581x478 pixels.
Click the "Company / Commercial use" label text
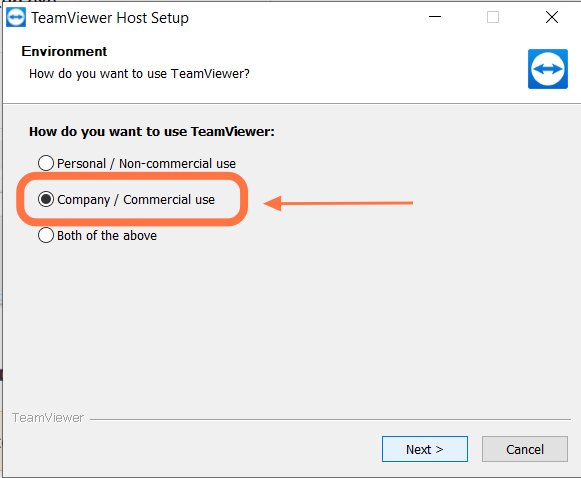pyautogui.click(x=136, y=200)
